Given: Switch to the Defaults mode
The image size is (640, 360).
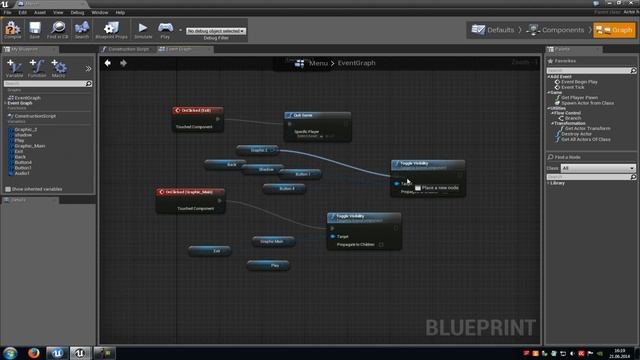Looking at the screenshot, I should (493, 30).
